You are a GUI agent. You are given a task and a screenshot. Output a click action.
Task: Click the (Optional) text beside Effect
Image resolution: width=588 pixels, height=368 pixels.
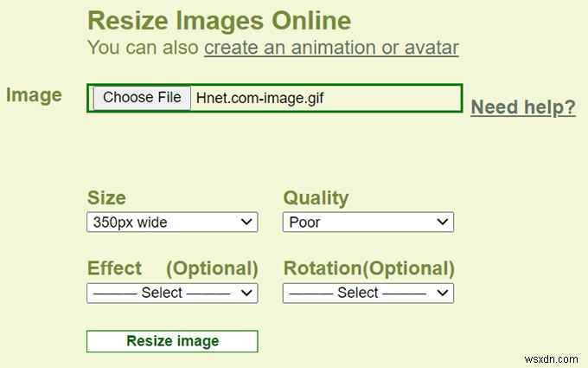point(212,268)
